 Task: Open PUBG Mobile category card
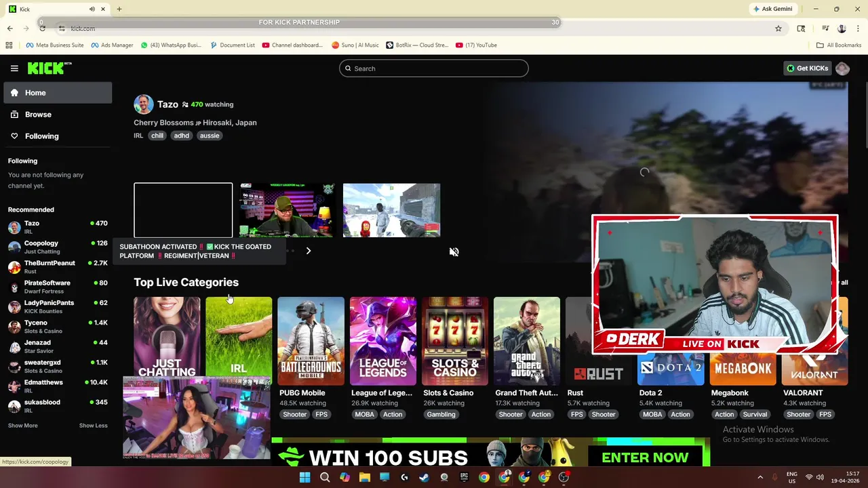click(x=311, y=341)
